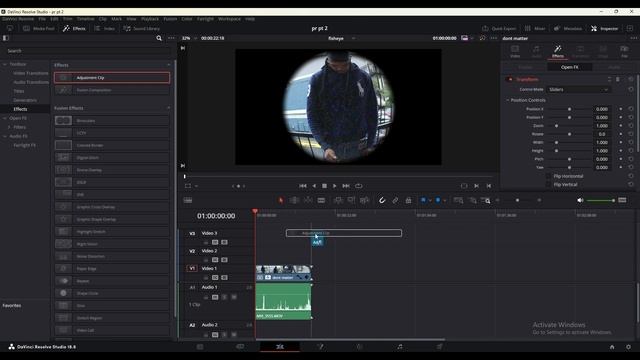Adjust the Position X slider

point(569,109)
